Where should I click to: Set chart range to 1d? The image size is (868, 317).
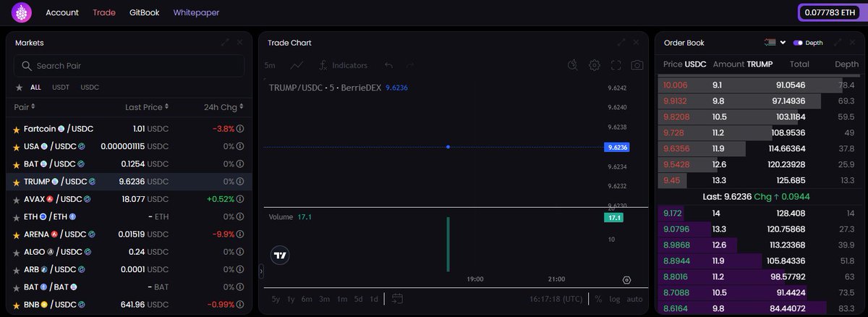[374, 299]
